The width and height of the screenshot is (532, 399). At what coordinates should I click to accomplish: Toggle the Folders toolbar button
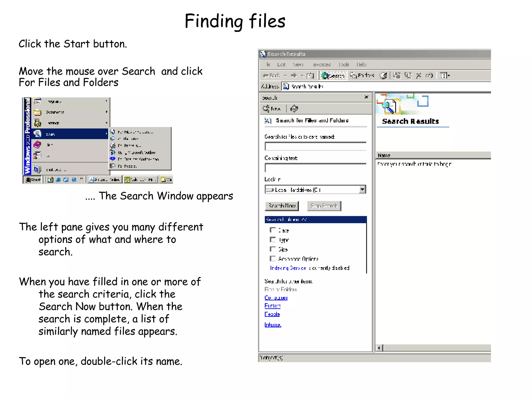[362, 75]
